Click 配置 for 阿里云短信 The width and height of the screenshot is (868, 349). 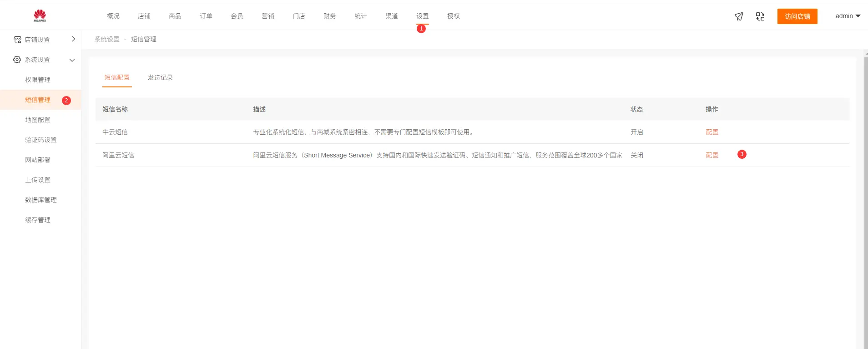[712, 155]
